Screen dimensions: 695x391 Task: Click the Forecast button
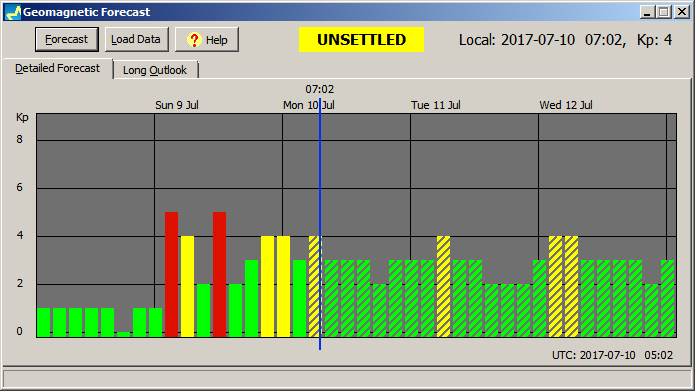coord(66,39)
